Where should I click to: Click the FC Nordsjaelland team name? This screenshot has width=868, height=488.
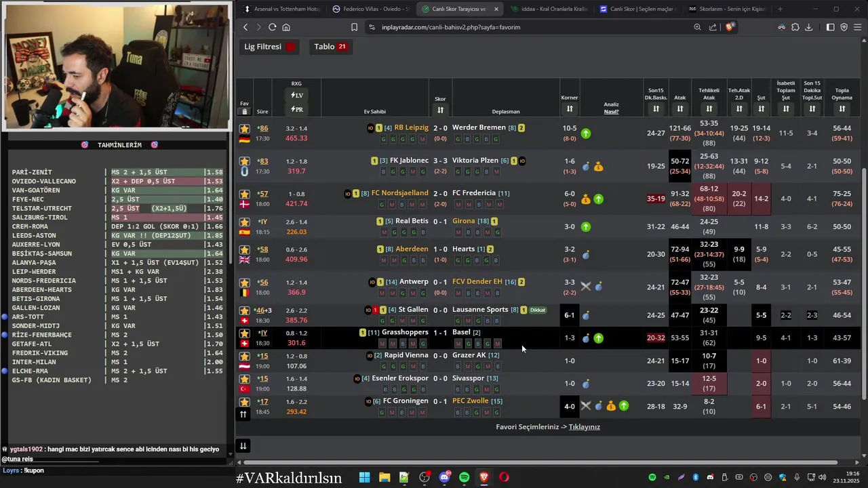399,193
